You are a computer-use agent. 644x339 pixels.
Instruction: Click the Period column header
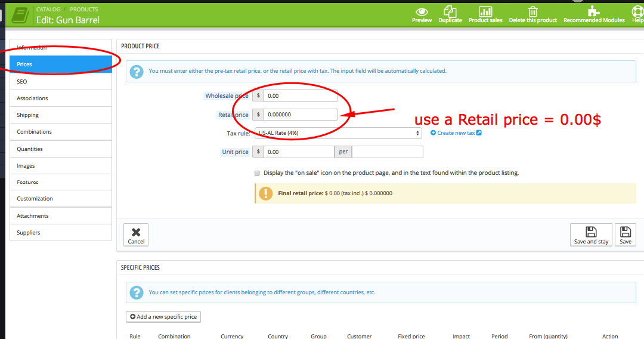(500, 336)
